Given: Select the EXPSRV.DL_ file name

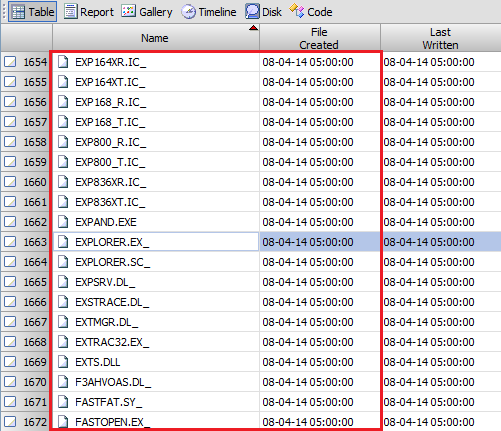Looking at the screenshot, I should coord(105,282).
